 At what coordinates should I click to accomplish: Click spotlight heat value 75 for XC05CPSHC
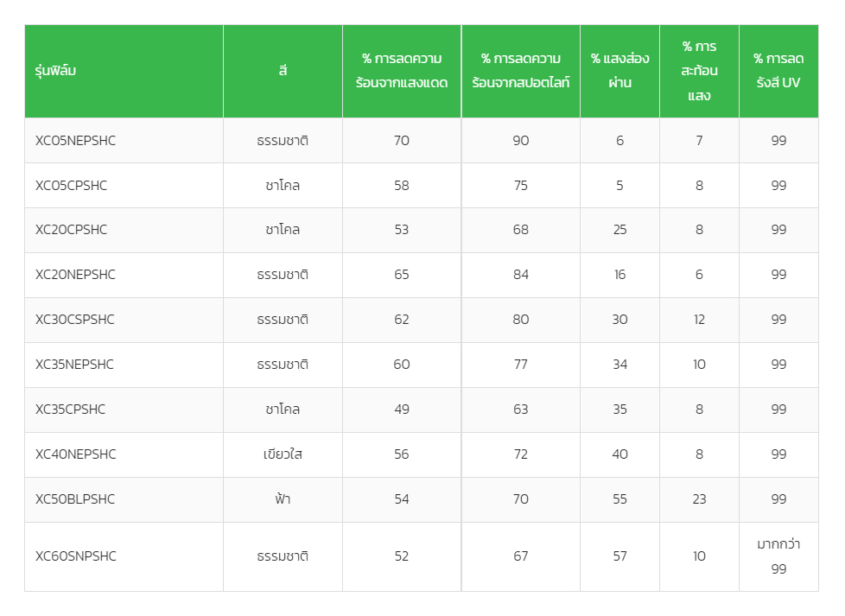(521, 186)
